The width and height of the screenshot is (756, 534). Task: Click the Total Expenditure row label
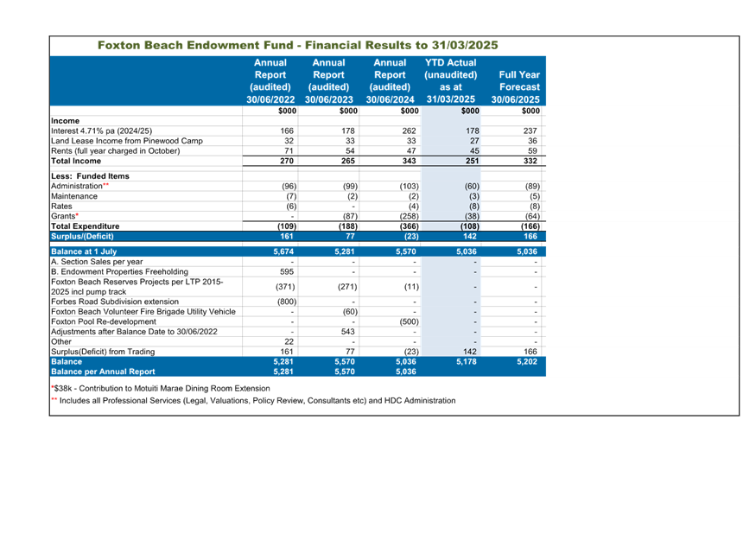click(86, 226)
